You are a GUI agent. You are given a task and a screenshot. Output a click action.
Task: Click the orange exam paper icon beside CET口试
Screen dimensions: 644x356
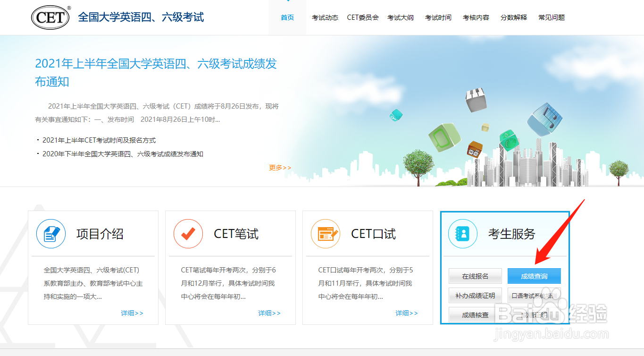325,233
